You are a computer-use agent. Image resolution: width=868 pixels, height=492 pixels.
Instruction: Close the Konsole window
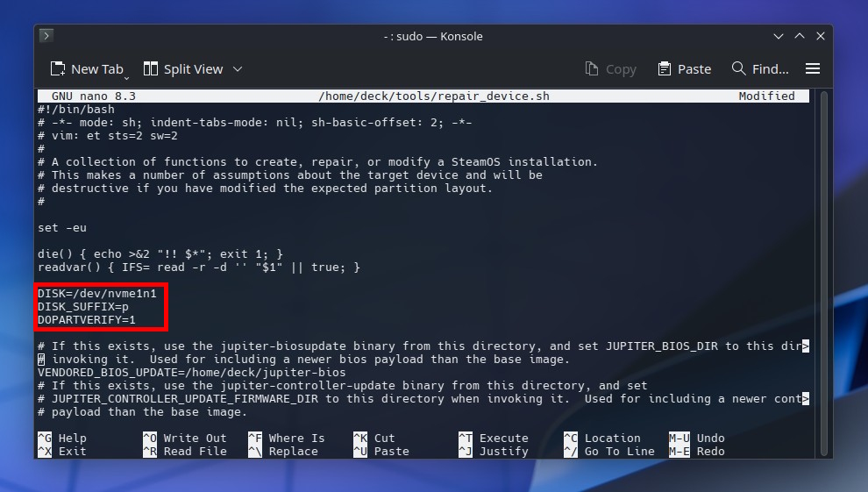coord(821,36)
